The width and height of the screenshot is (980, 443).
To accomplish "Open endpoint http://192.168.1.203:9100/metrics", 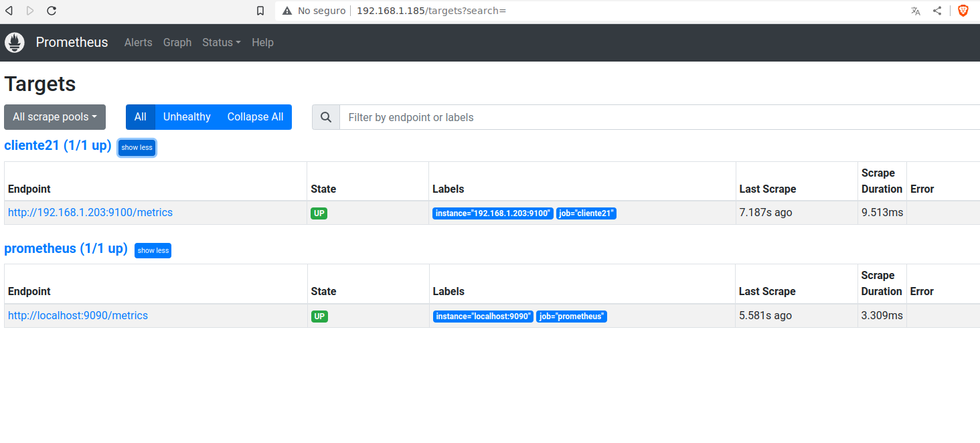I will 90,213.
